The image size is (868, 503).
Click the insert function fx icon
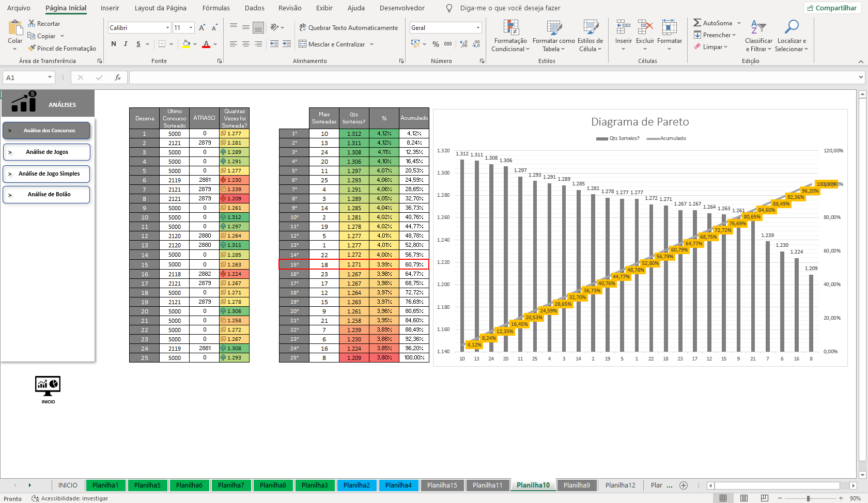(x=118, y=77)
